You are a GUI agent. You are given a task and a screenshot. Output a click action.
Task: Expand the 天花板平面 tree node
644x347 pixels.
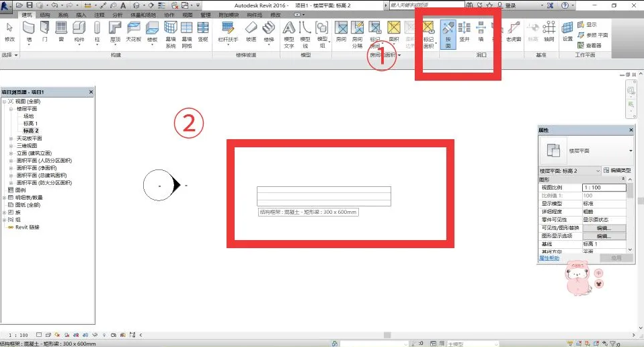tap(11, 139)
